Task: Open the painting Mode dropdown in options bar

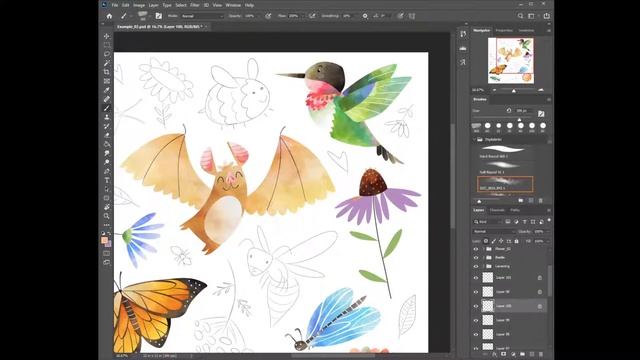Action: click(202, 16)
